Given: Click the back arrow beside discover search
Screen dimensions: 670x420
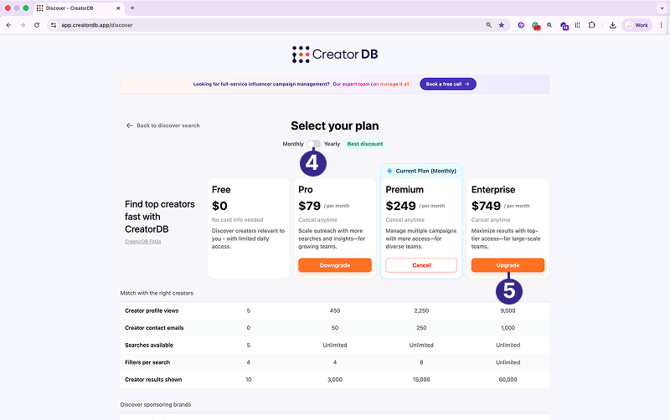Looking at the screenshot, I should (129, 126).
